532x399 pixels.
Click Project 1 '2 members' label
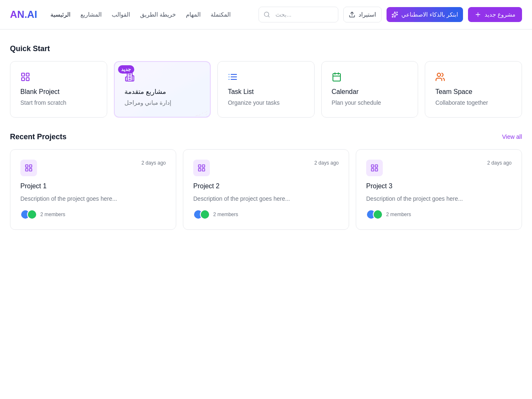click(53, 214)
